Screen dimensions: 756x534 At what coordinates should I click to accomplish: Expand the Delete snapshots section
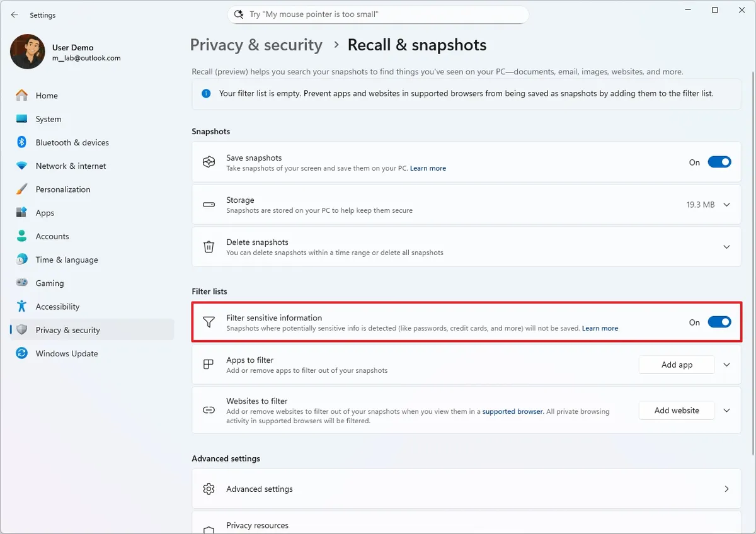726,246
